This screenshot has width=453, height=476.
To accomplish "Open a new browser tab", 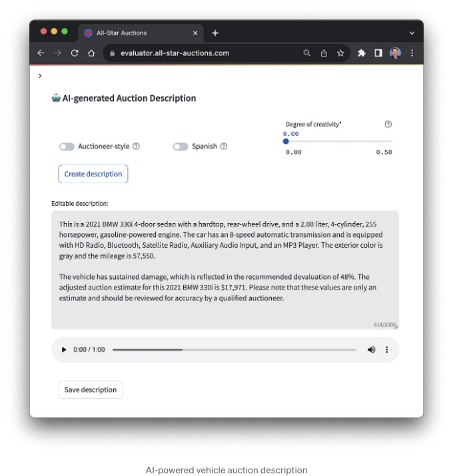I will click(x=215, y=33).
